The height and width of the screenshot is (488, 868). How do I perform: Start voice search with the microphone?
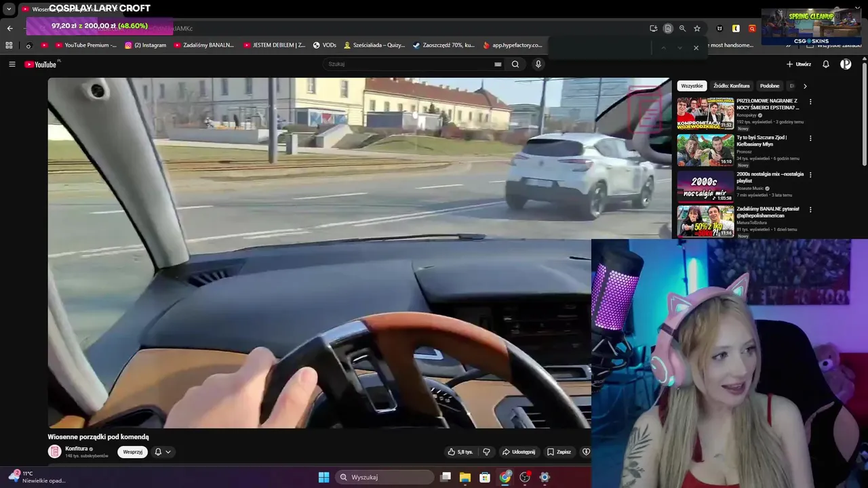pyautogui.click(x=538, y=64)
